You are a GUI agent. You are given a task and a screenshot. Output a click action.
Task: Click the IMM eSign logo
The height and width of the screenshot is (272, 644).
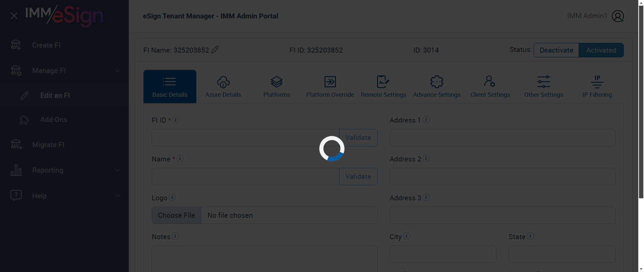(x=64, y=16)
